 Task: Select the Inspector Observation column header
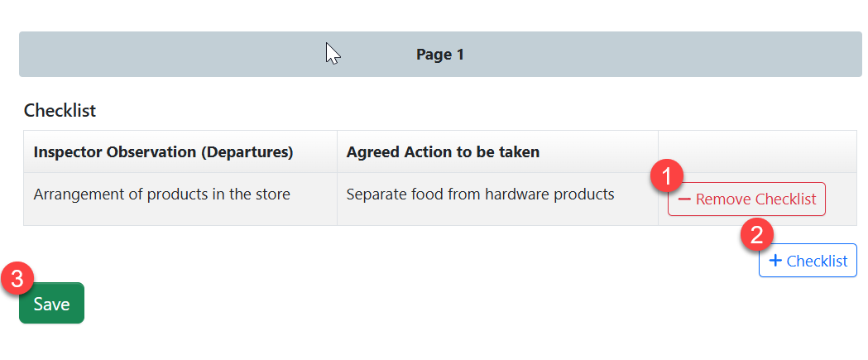click(x=163, y=152)
